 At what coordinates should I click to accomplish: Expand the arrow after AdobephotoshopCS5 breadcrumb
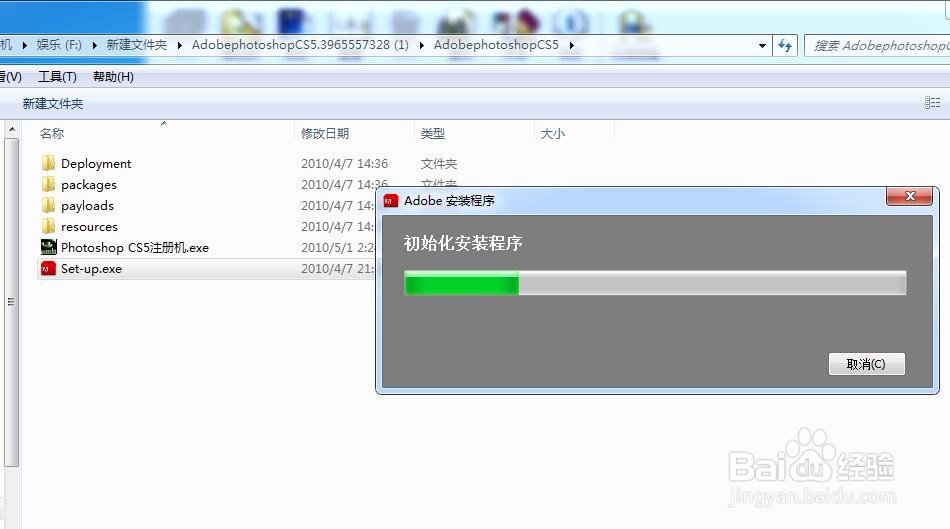tap(571, 45)
